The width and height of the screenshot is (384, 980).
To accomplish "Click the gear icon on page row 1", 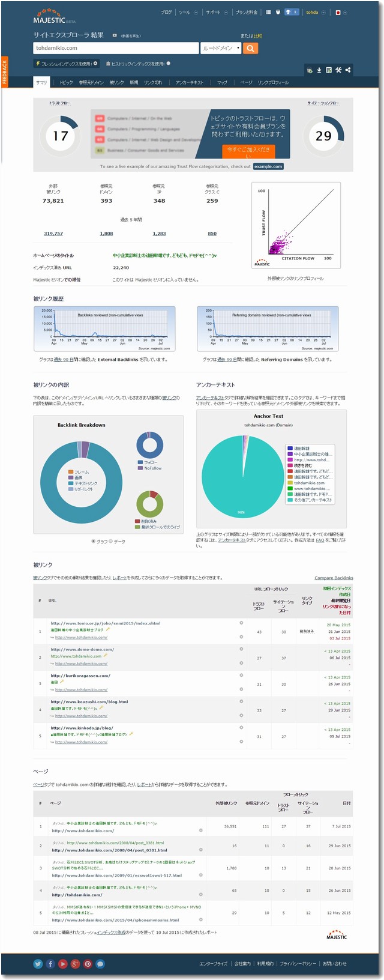I will 200,830.
